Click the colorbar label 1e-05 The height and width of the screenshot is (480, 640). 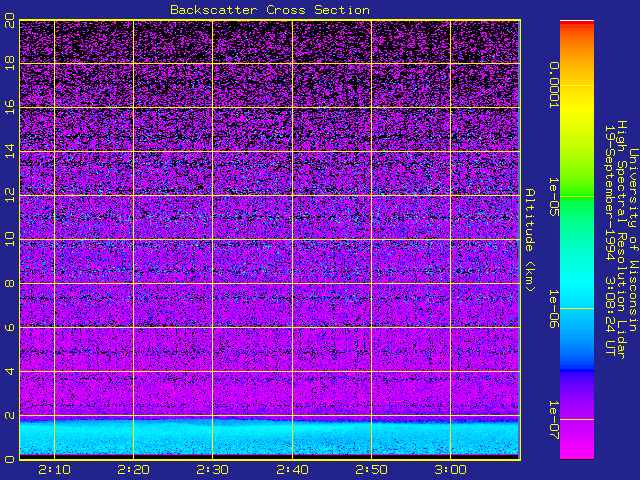553,197
